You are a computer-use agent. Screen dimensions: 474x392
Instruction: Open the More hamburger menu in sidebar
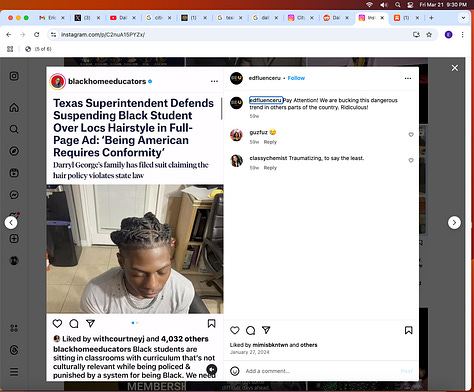click(x=14, y=372)
